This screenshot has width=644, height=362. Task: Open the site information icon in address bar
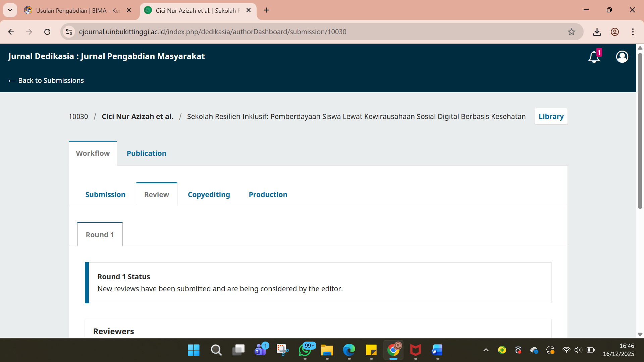[x=69, y=32]
